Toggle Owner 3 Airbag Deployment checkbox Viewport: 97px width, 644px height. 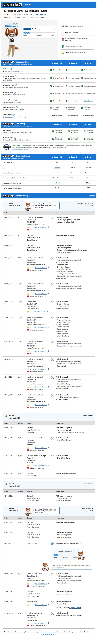pos(67,86)
